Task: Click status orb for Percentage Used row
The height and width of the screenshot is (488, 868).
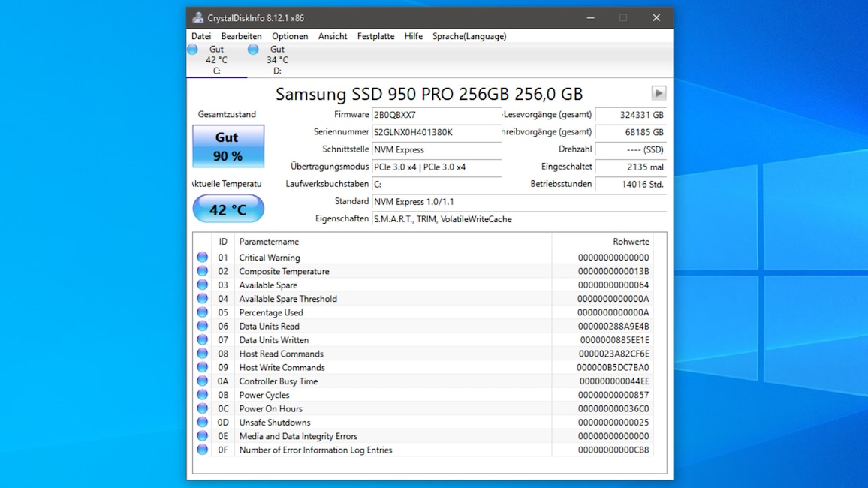Action: 203,312
